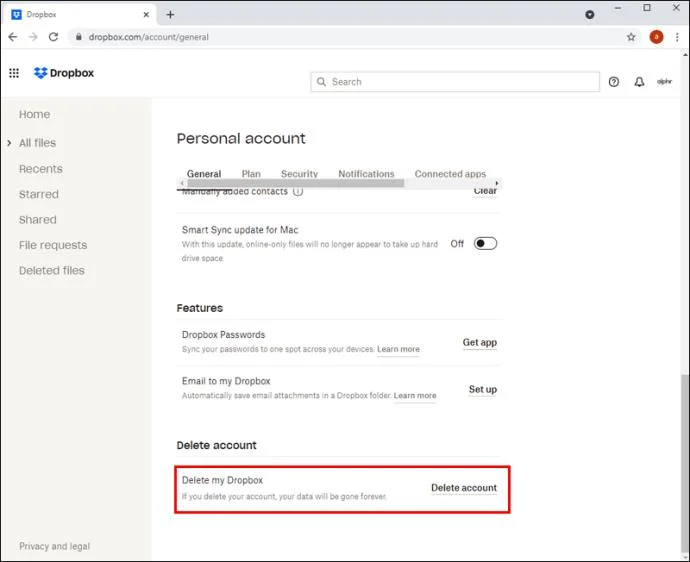This screenshot has height=562, width=690.
Task: Click the horizontal tab scrollbar thumb
Action: (x=295, y=183)
